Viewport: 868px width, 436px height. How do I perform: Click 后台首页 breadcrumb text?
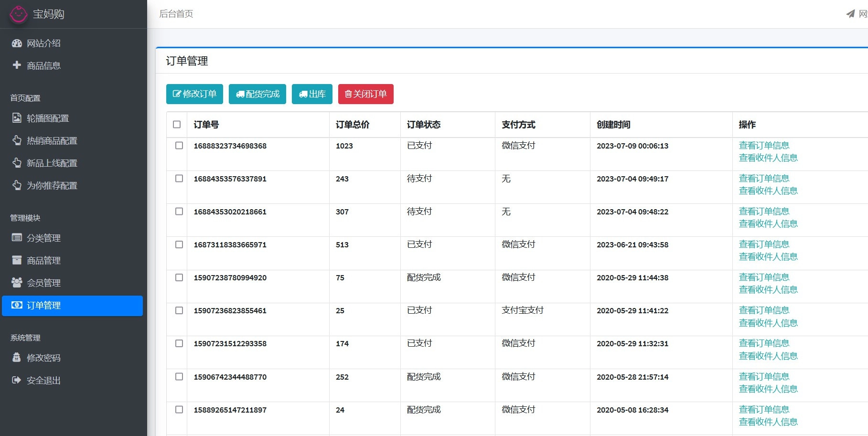click(176, 14)
